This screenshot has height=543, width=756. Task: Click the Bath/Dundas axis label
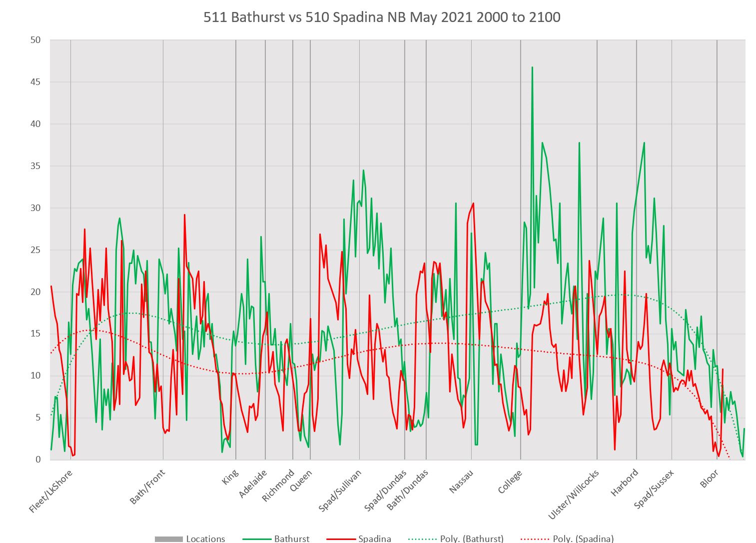408,489
